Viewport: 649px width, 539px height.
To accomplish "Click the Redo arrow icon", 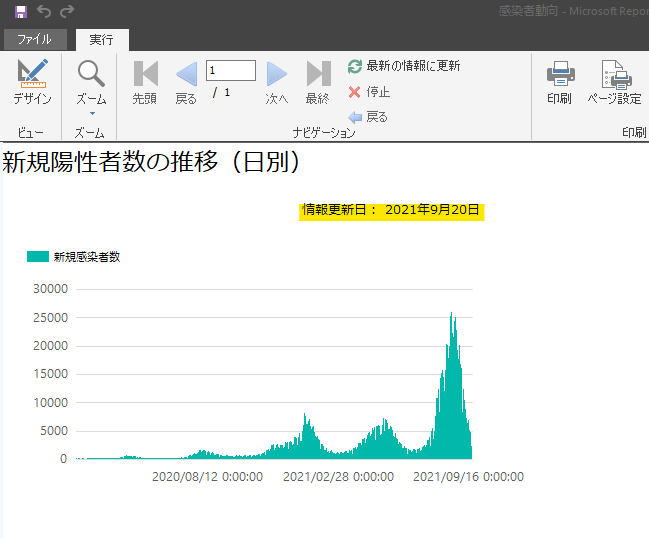I will [x=67, y=11].
